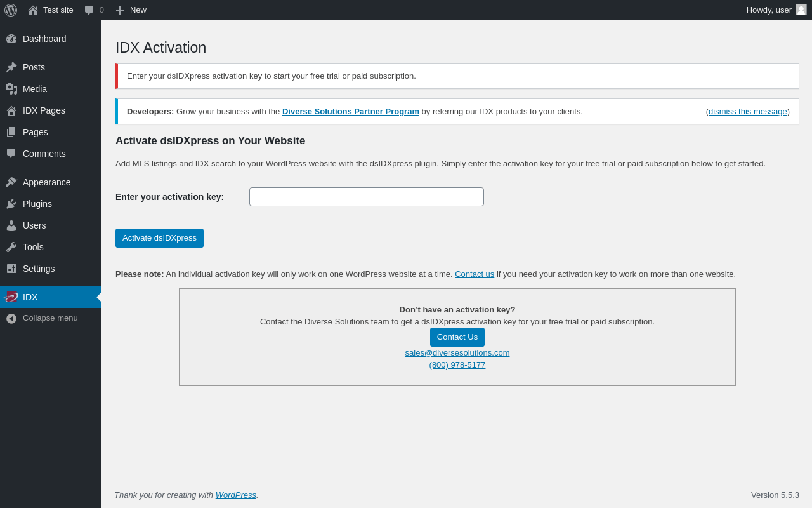The width and height of the screenshot is (812, 508).
Task: Open the Settings menu item
Action: 51,269
